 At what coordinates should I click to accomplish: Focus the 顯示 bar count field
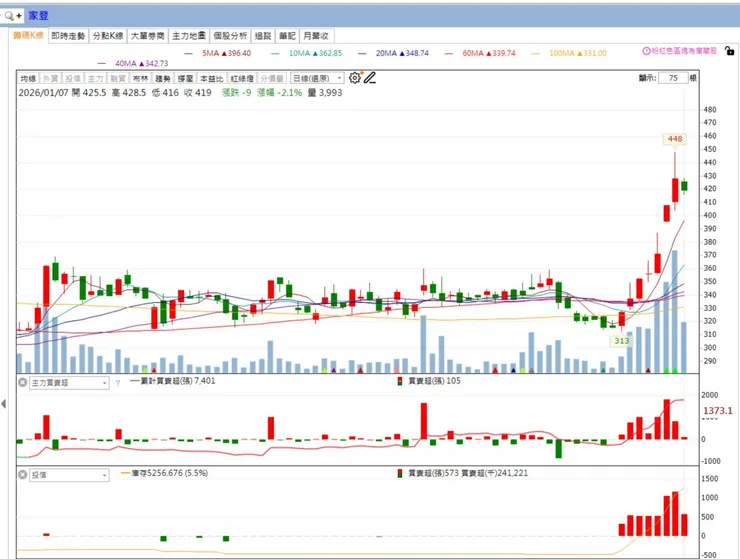click(673, 78)
